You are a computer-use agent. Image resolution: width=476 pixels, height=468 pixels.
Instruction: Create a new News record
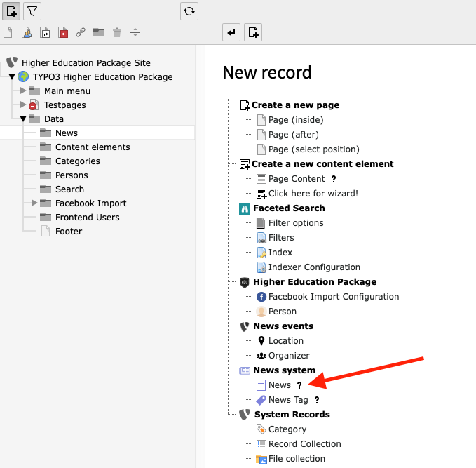[x=279, y=385]
